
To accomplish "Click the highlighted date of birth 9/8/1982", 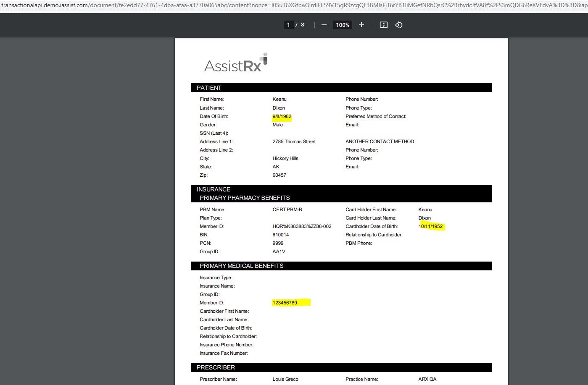I will click(282, 117).
